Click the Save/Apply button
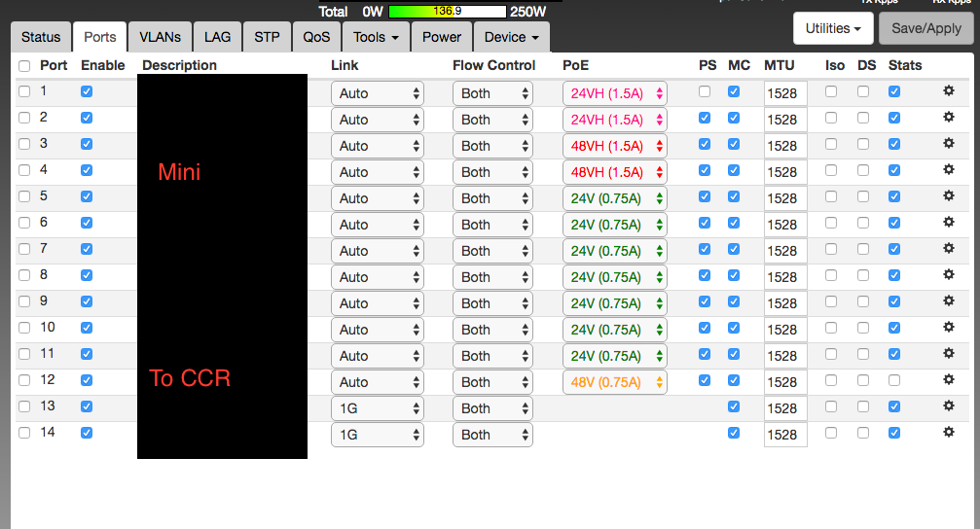The height and width of the screenshot is (529, 980). click(926, 28)
